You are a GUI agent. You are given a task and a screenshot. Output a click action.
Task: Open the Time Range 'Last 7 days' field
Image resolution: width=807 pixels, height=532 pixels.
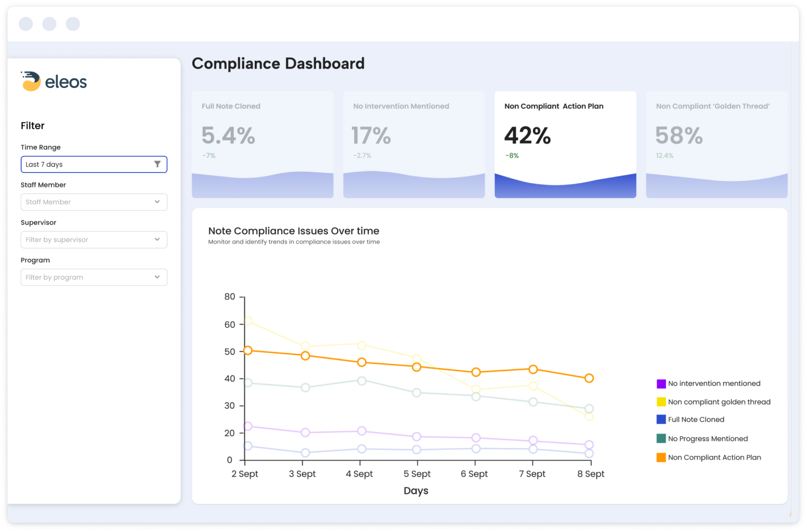pos(94,164)
